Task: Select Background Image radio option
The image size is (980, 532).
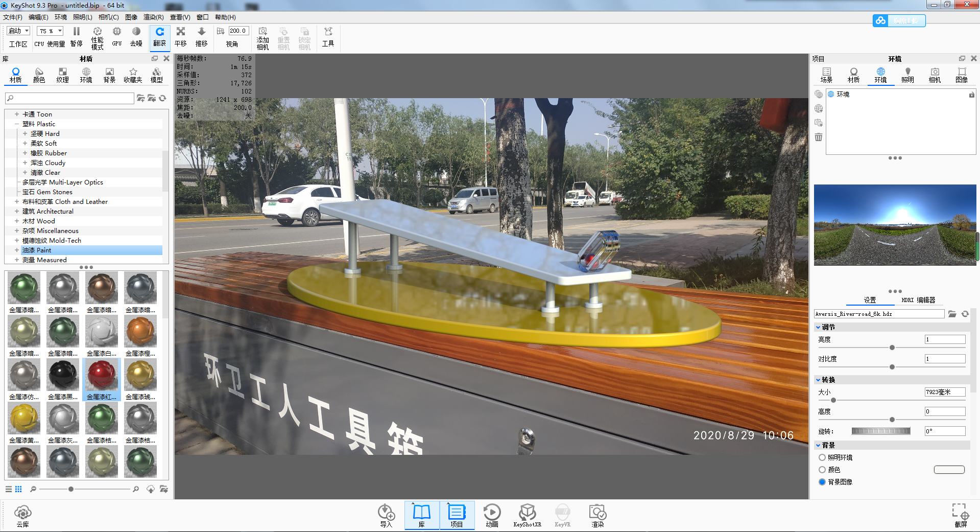Action: (x=822, y=482)
